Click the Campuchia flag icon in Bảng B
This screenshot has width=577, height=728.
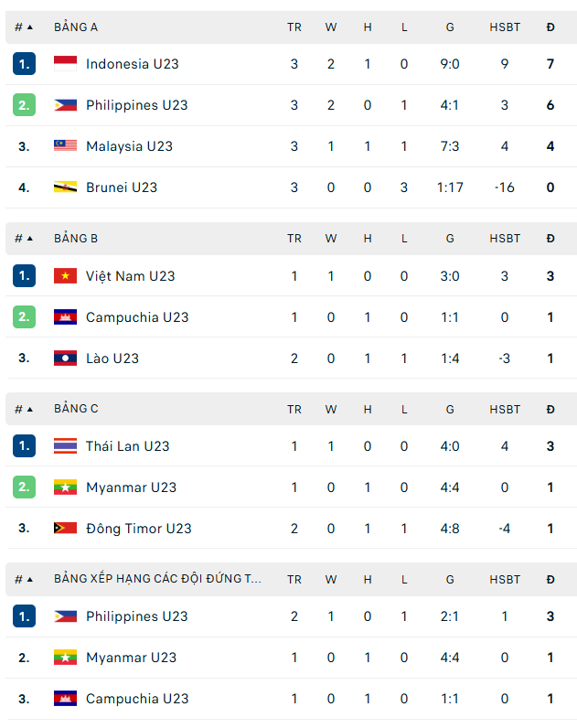65,317
